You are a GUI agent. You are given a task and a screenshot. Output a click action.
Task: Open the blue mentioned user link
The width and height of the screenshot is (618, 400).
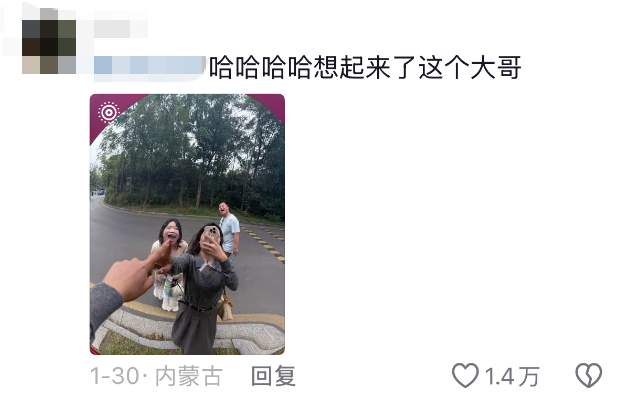tap(150, 65)
